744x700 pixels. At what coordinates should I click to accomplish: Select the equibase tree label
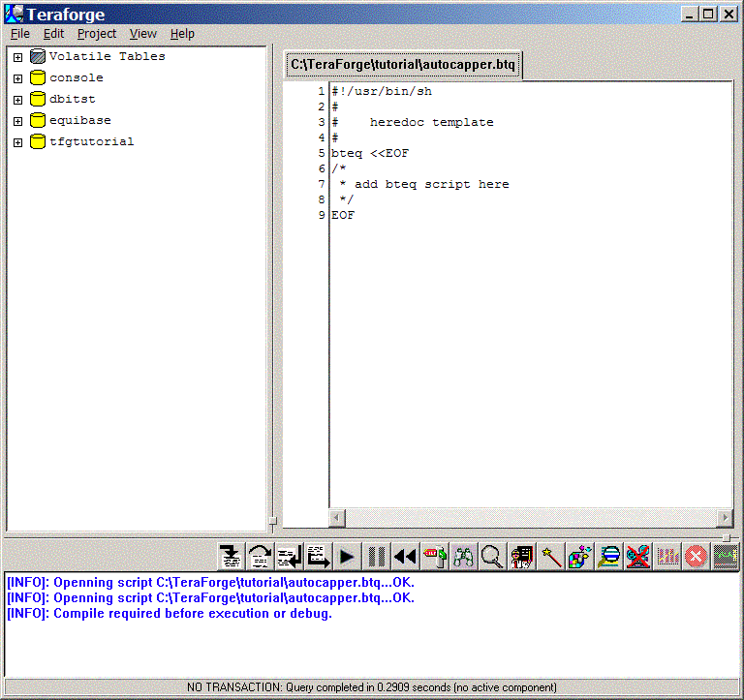[80, 120]
